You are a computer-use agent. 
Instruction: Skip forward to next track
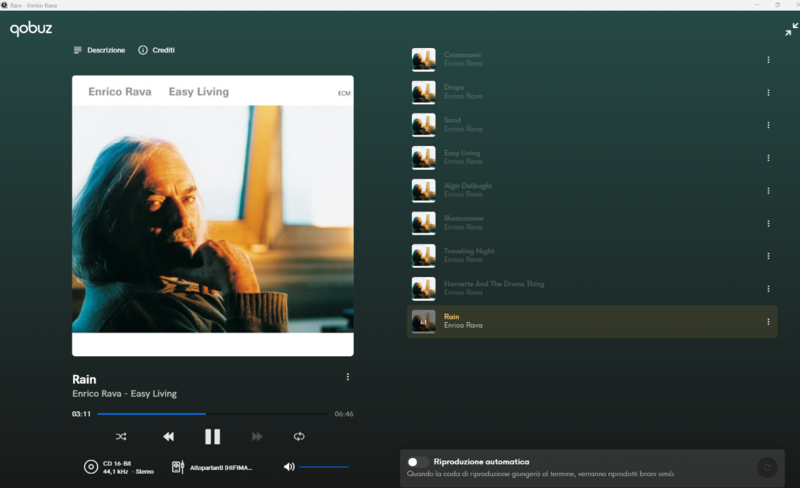click(257, 437)
